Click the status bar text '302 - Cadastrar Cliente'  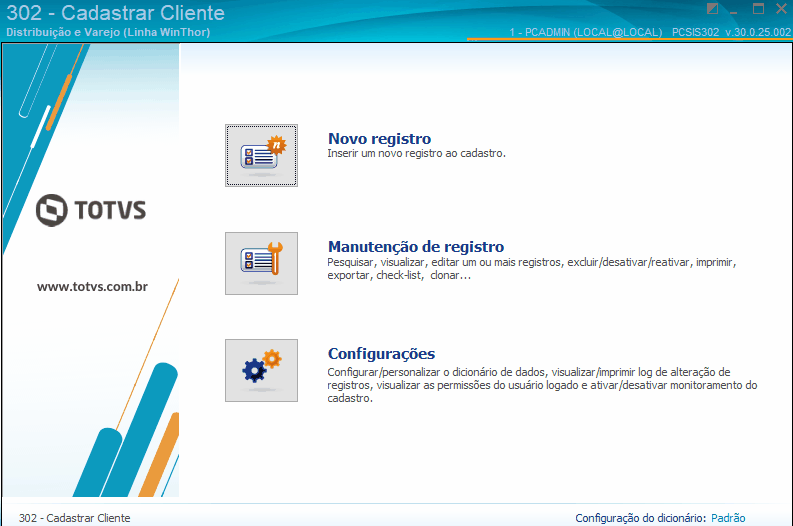point(74,518)
